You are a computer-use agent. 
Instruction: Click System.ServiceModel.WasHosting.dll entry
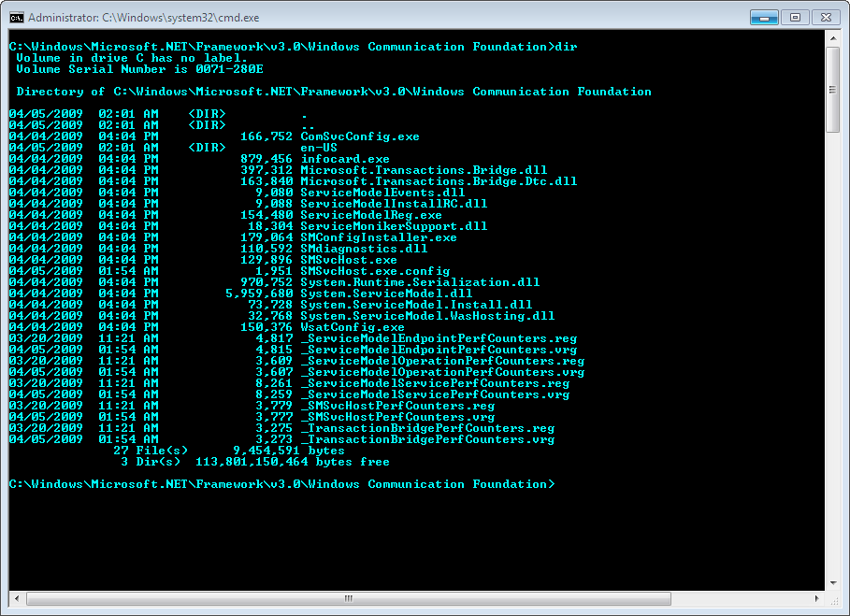point(427,316)
